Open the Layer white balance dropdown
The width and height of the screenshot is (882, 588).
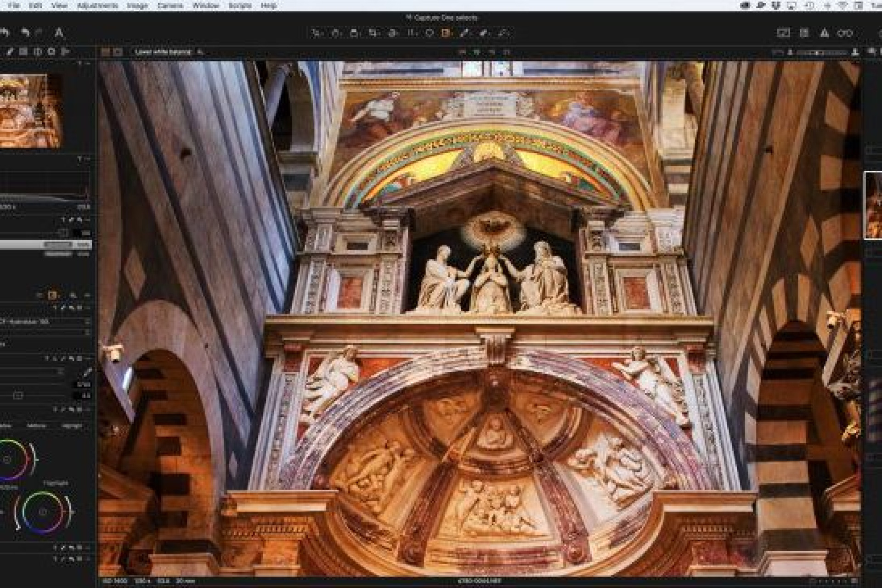[163, 52]
